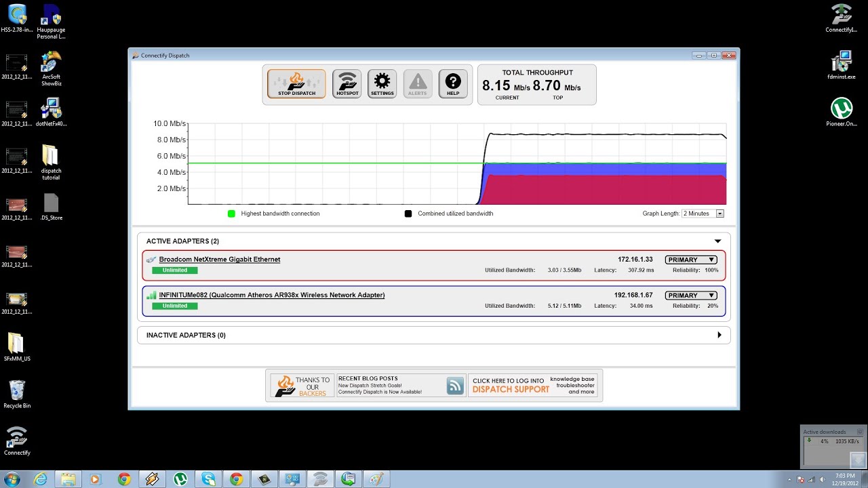Open Primary dropdown for INFINITUMe082 adapter
This screenshot has height=488, width=868.
coord(690,296)
